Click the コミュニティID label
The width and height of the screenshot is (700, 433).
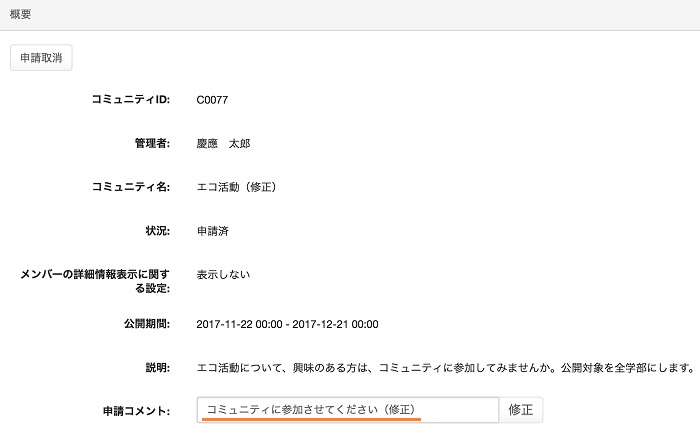[x=130, y=100]
